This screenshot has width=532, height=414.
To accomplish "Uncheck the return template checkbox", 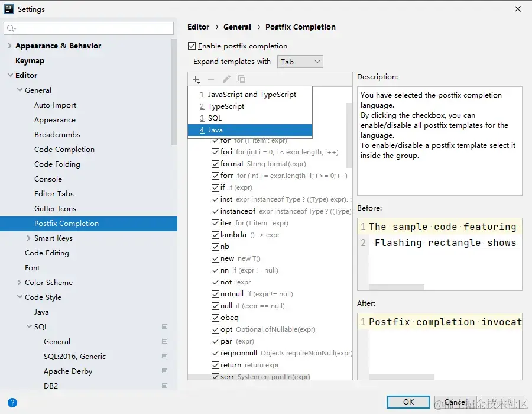I will (x=215, y=365).
